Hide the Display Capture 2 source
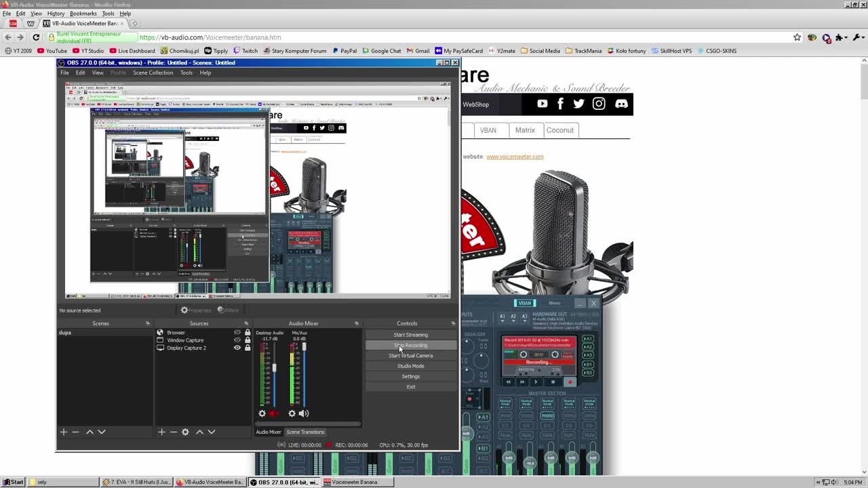868x488 pixels. pos(237,348)
